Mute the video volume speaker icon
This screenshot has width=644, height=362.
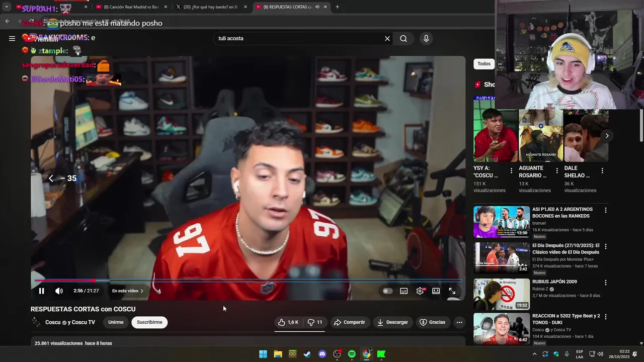point(59,291)
